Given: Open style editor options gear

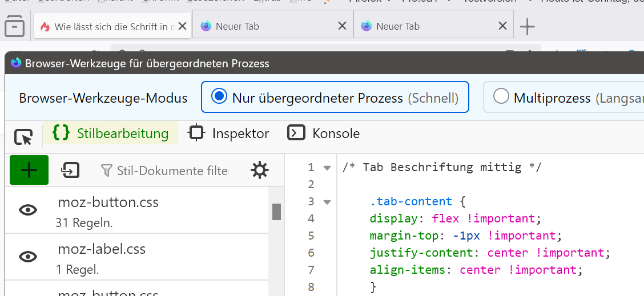Looking at the screenshot, I should tap(259, 170).
